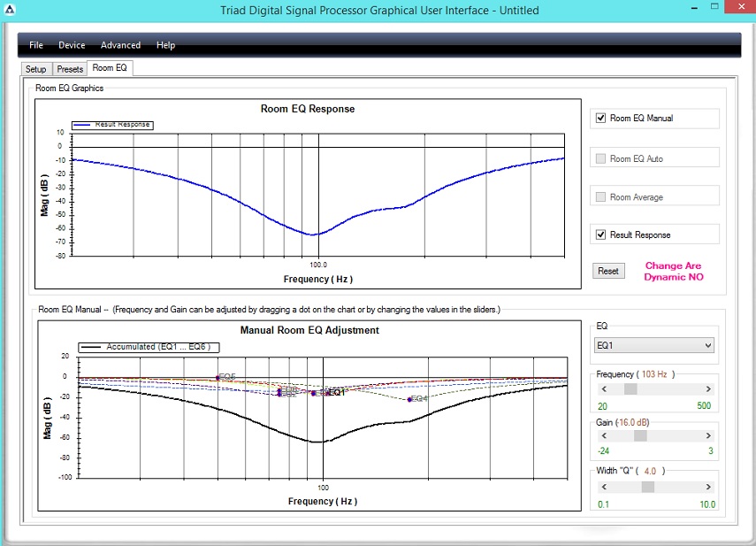Screen dimensions: 756x546
Task: Enable the Room Average checkbox
Action: click(599, 196)
